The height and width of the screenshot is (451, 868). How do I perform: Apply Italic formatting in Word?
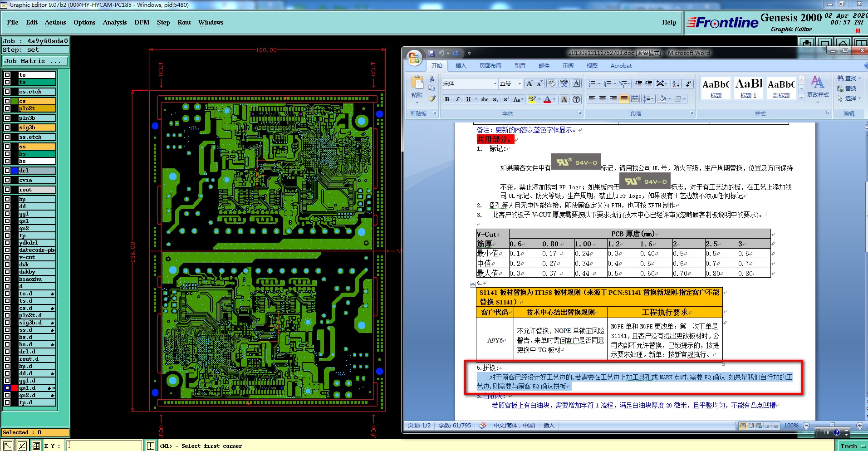pos(457,99)
